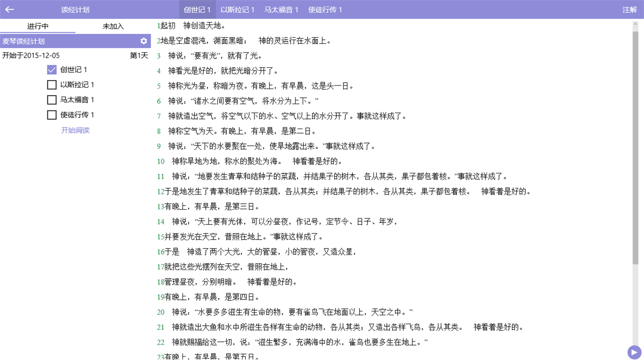Check the 使徒行传 1 checkbox
Viewport: 644px width, 362px height.
point(52,115)
